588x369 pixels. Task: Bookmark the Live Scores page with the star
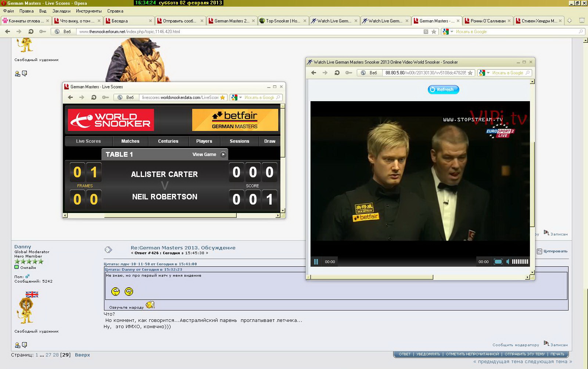coord(222,97)
